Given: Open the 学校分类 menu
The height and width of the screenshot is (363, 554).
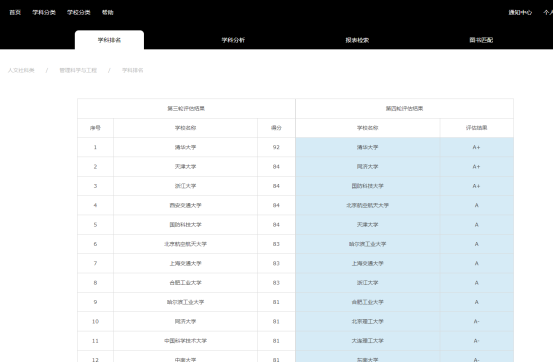Looking at the screenshot, I should 78,12.
